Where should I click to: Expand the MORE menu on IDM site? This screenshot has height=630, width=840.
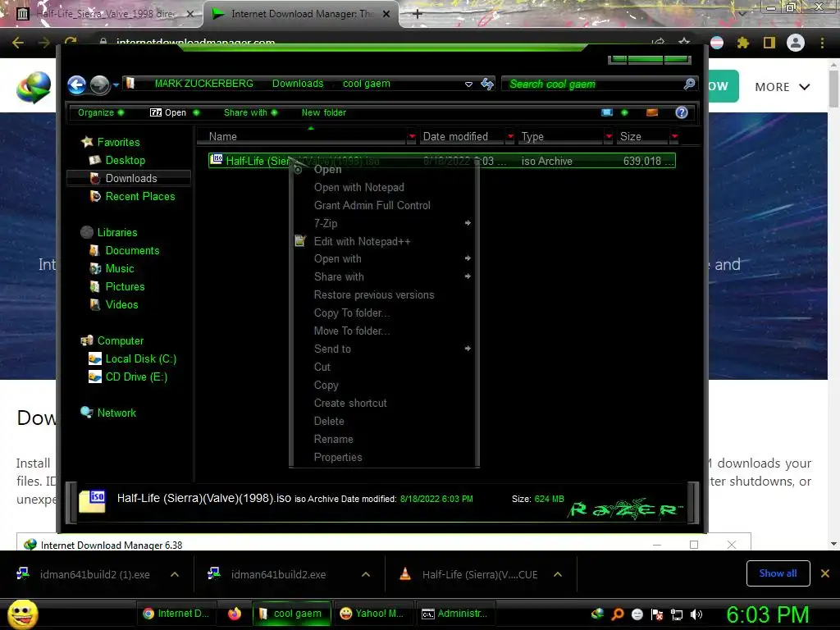coord(782,87)
